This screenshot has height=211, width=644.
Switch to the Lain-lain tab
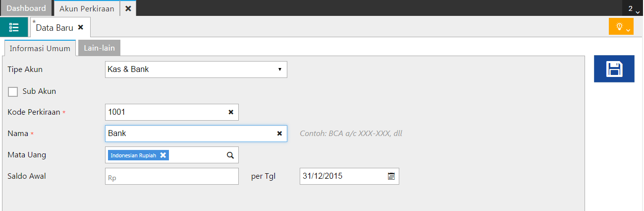[100, 48]
